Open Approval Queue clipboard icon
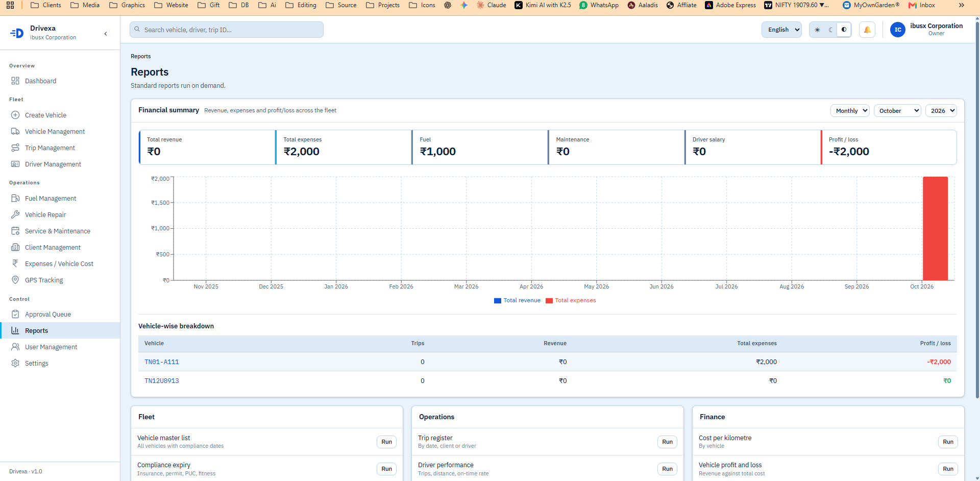Screen dimensions: 980x481 point(15,314)
